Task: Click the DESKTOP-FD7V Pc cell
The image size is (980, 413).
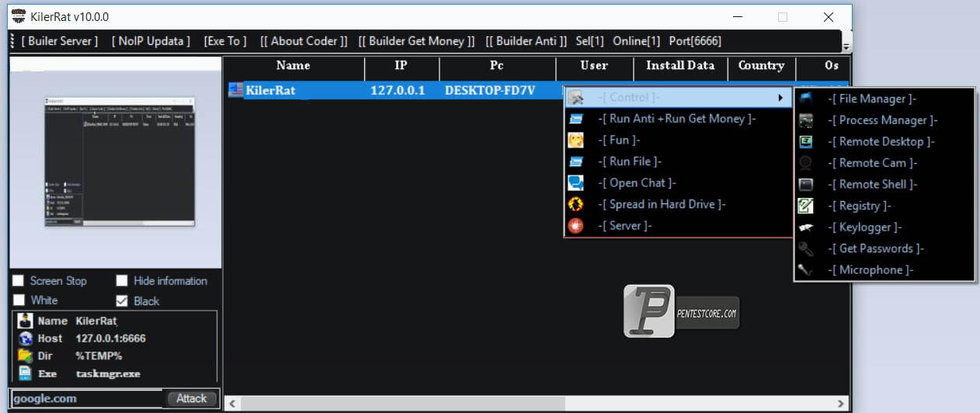Action: (490, 90)
